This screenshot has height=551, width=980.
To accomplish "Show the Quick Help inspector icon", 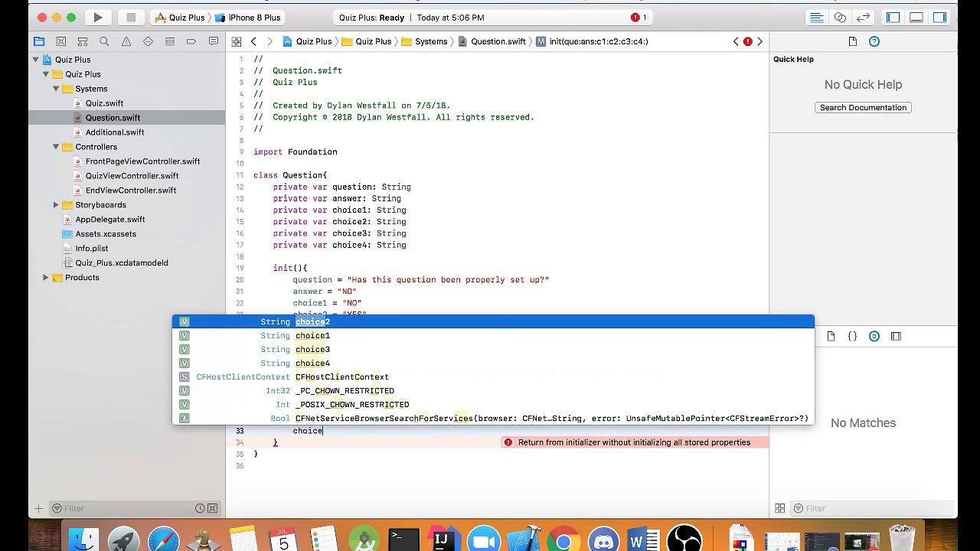I will coord(874,41).
